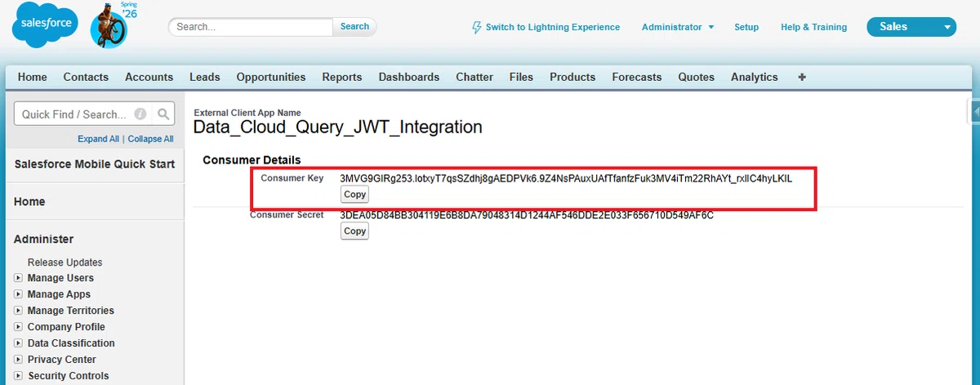Switch to Lightning Experience link
Image resolution: width=980 pixels, height=385 pixels.
click(x=553, y=27)
